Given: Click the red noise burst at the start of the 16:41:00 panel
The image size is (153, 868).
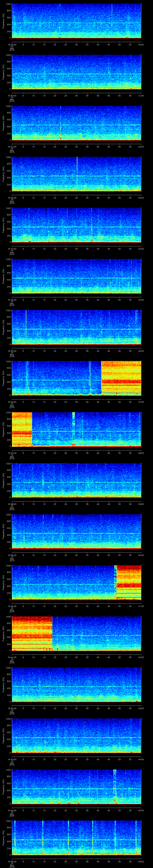Looking at the screenshot, I should [32, 633].
